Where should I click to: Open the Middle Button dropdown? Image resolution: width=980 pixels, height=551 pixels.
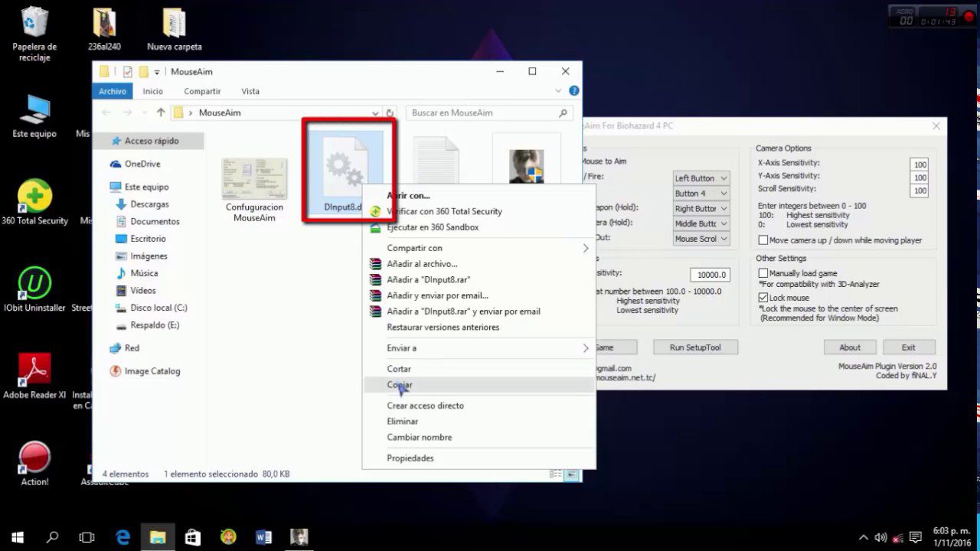701,223
